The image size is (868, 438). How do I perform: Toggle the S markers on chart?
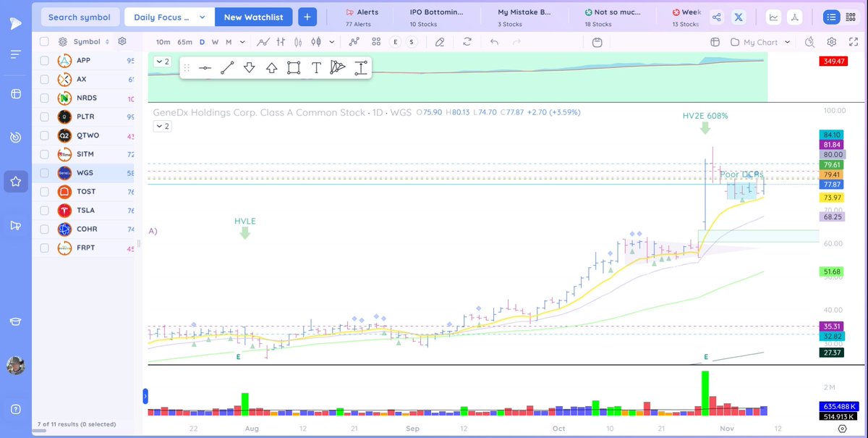pyautogui.click(x=412, y=42)
